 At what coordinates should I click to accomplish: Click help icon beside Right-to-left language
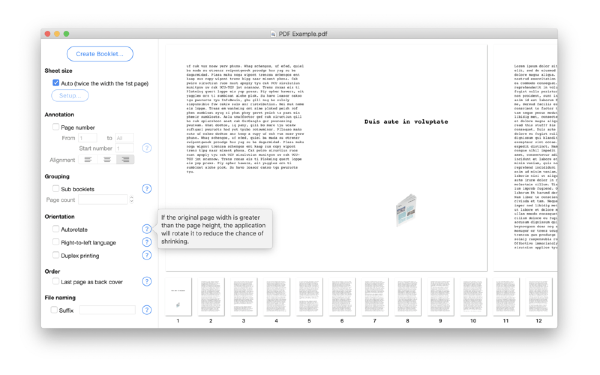click(x=147, y=242)
